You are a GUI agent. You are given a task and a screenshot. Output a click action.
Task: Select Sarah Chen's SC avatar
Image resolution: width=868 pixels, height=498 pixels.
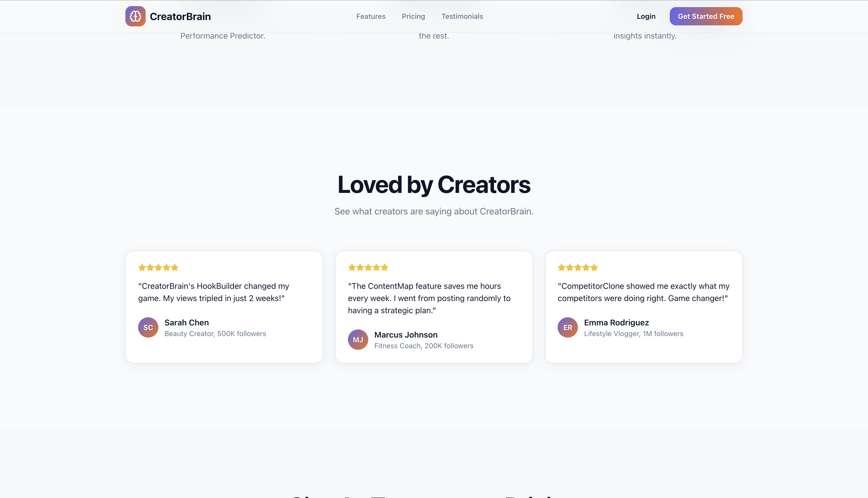(x=148, y=327)
